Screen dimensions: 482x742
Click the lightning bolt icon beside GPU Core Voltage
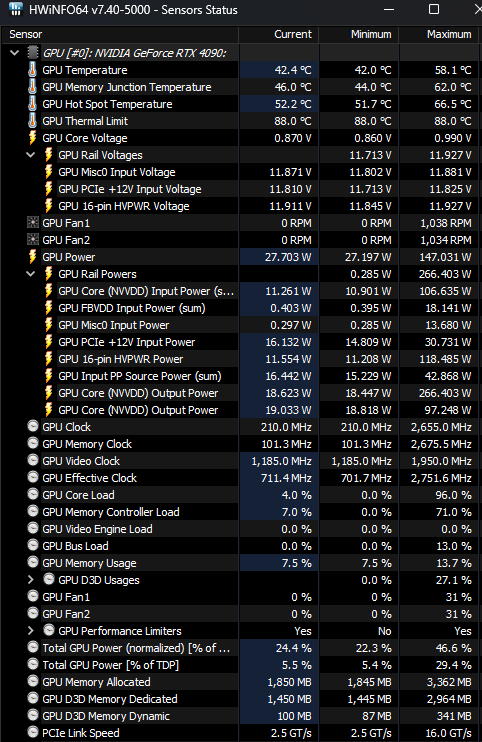pyautogui.click(x=32, y=138)
